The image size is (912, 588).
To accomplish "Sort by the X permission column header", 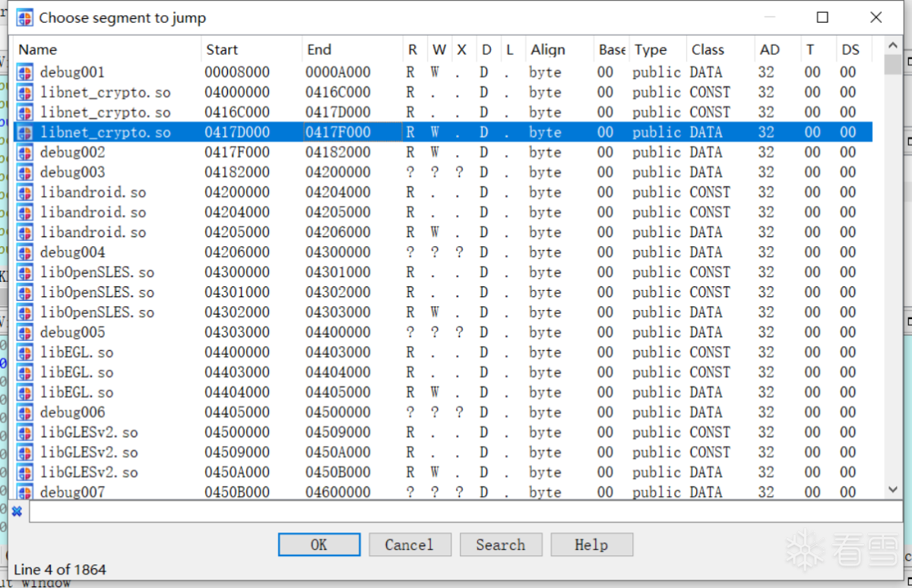I will coord(463,49).
